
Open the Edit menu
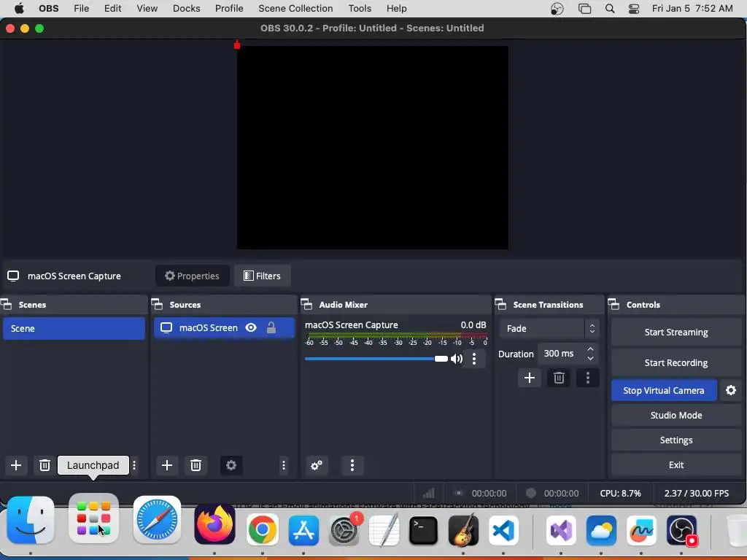pos(113,9)
